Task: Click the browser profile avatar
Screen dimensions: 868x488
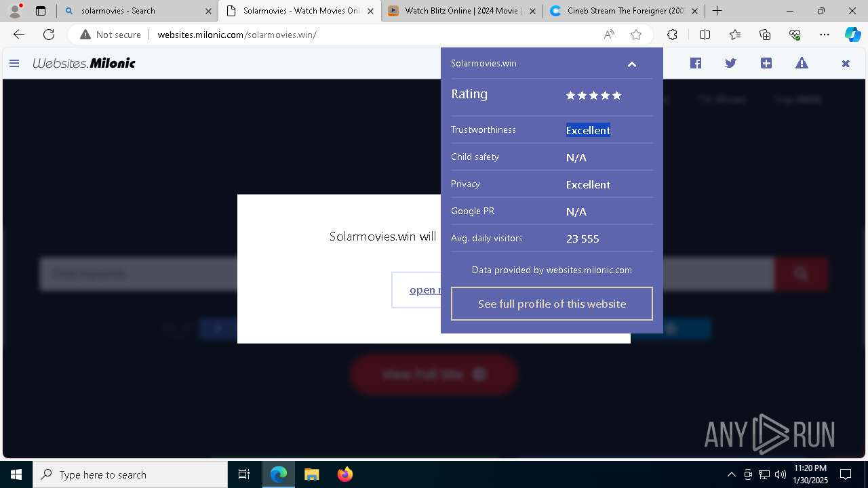Action: 15,10
